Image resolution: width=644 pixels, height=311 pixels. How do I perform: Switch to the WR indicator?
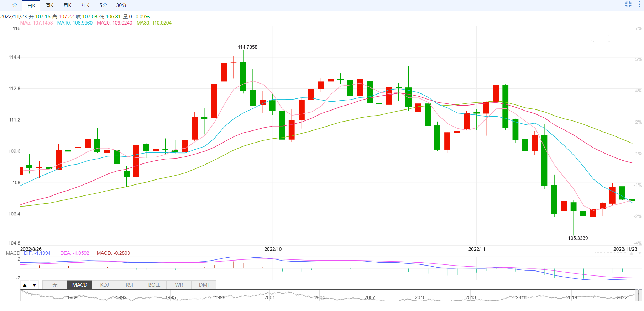tap(179, 285)
